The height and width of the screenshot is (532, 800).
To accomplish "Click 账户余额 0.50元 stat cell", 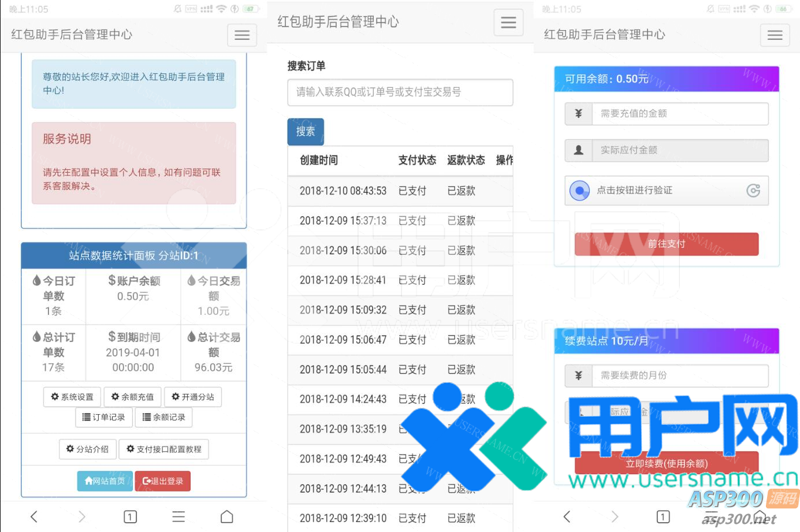I will coord(133,296).
